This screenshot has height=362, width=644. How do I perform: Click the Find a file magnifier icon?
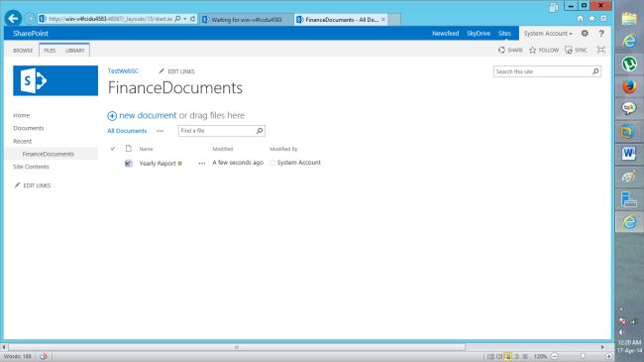(260, 131)
